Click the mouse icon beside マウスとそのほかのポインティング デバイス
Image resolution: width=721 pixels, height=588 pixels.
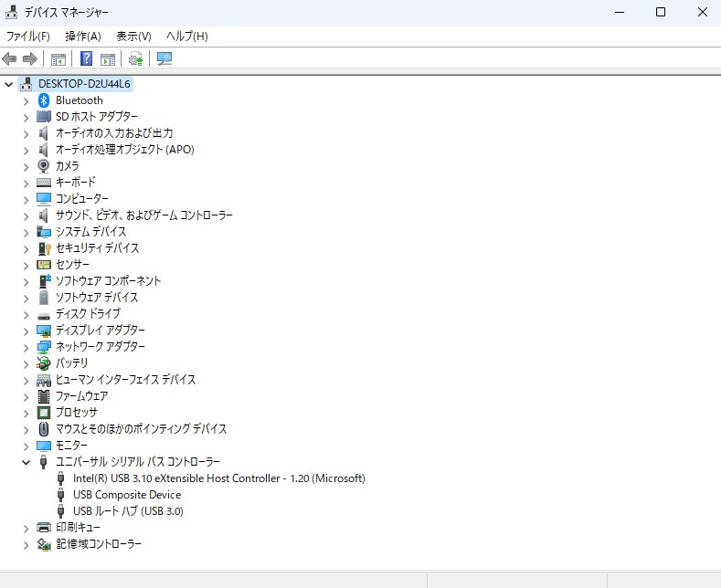[x=44, y=429]
